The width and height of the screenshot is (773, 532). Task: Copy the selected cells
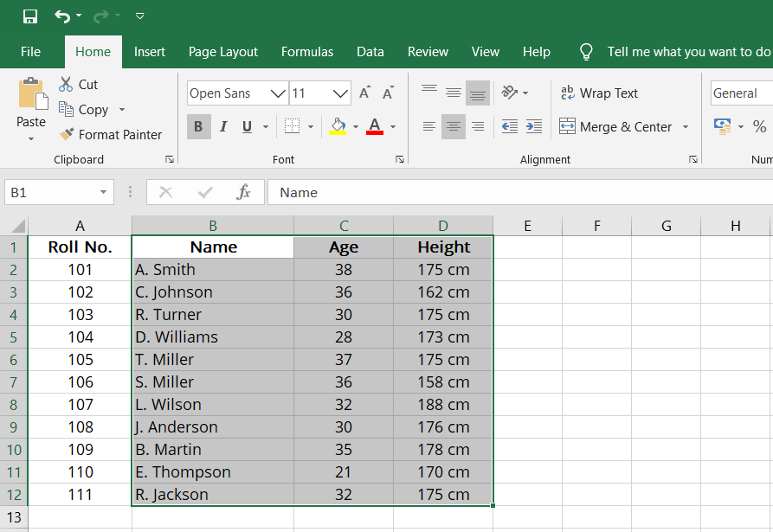click(83, 109)
